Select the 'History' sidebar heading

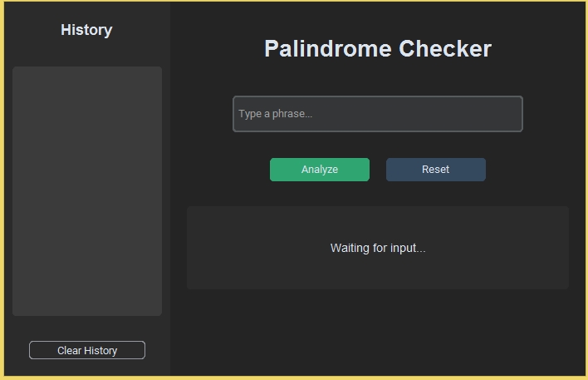86,30
